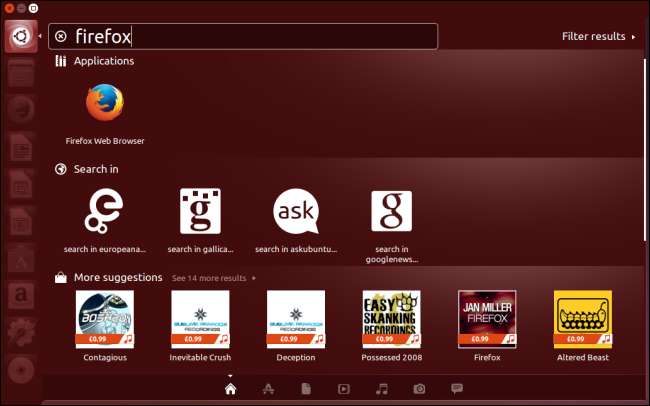Open the Inevitable Crush album thumbnail
Screen dimensions: 650x406
(x=200, y=318)
